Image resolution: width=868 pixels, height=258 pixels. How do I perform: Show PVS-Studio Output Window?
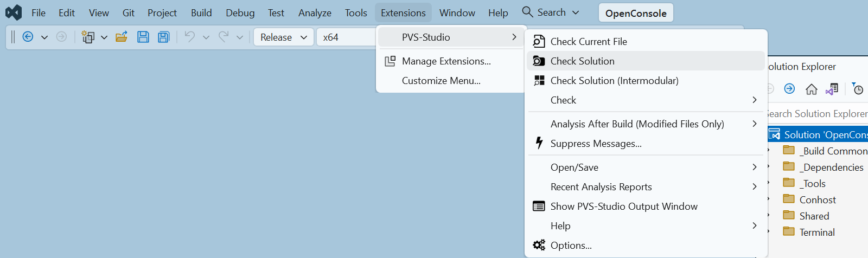624,207
